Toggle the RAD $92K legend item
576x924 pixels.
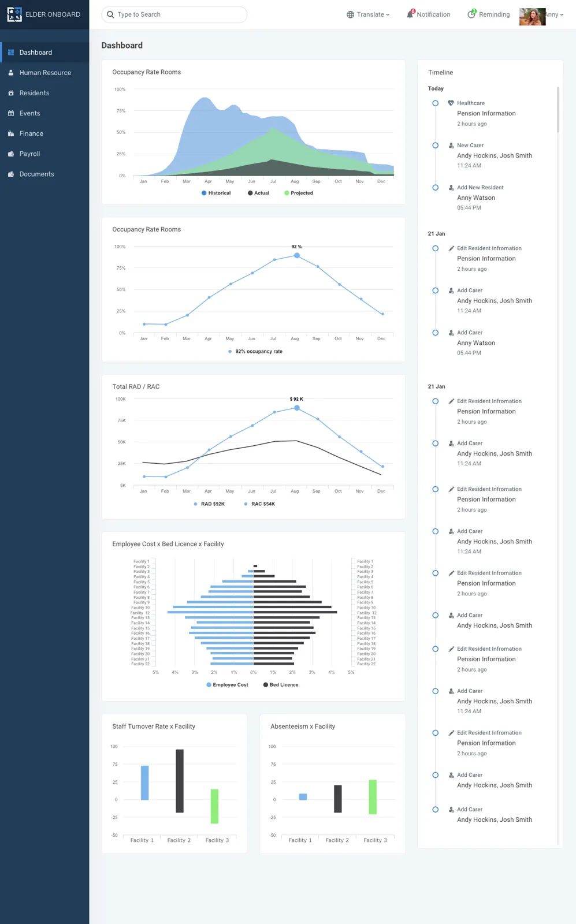pos(209,504)
